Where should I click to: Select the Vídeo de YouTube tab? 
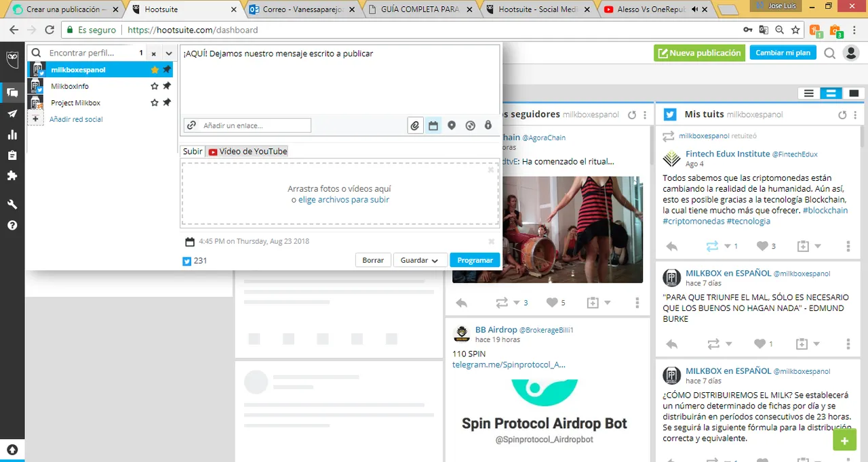pyautogui.click(x=248, y=152)
